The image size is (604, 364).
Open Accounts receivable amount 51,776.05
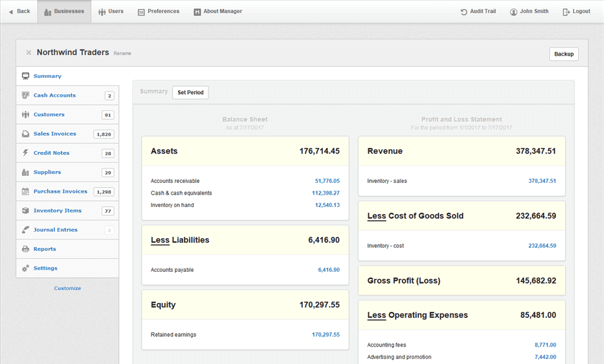tap(327, 181)
